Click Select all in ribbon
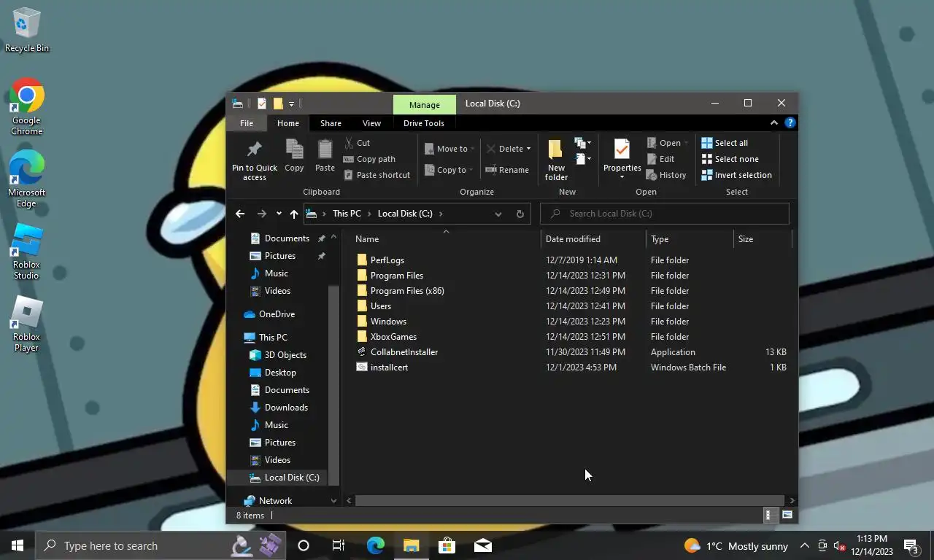This screenshot has width=934, height=560. click(725, 143)
